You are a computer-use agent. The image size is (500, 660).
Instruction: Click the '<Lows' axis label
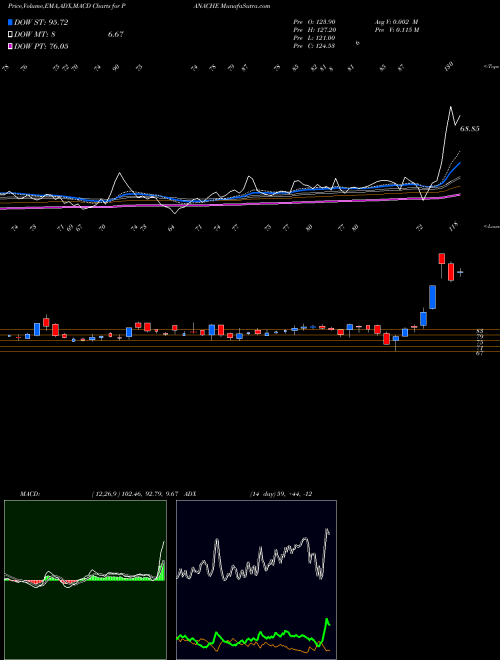491,226
